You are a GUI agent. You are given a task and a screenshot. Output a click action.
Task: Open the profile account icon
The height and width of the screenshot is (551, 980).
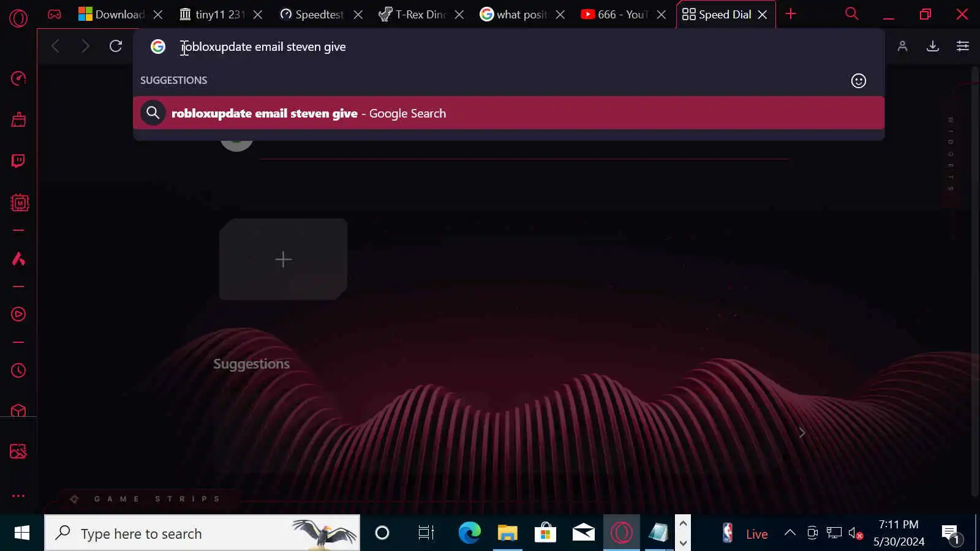tap(902, 46)
